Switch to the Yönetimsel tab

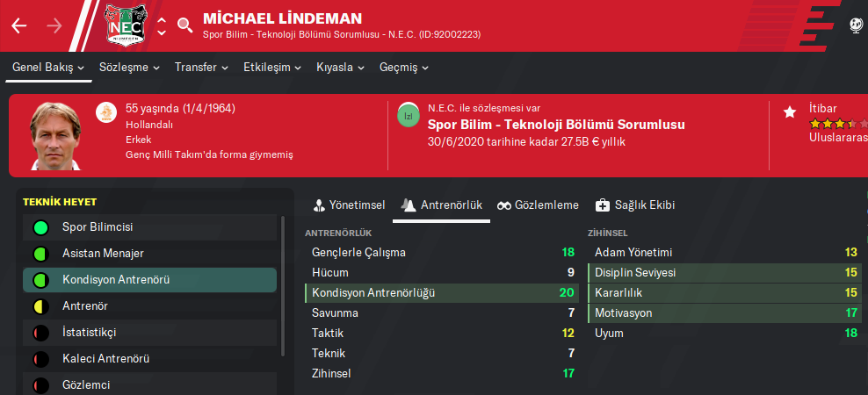350,205
